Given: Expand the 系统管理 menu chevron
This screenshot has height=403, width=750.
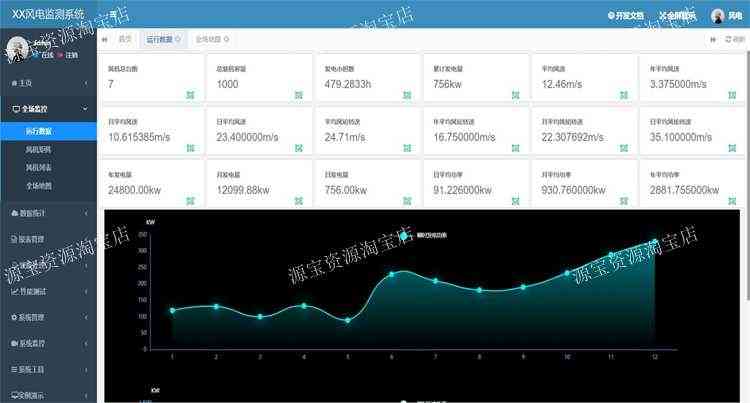Looking at the screenshot, I should point(86,317).
